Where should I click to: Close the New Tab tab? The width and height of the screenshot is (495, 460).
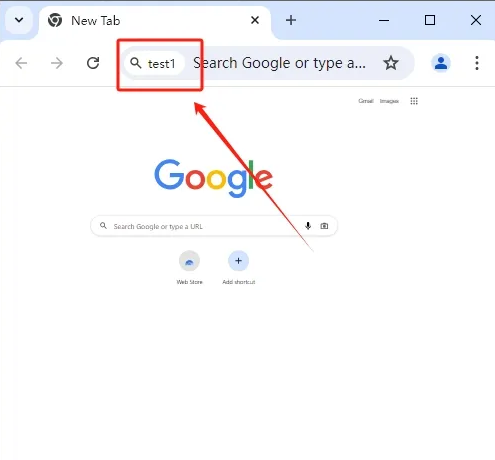tap(255, 20)
